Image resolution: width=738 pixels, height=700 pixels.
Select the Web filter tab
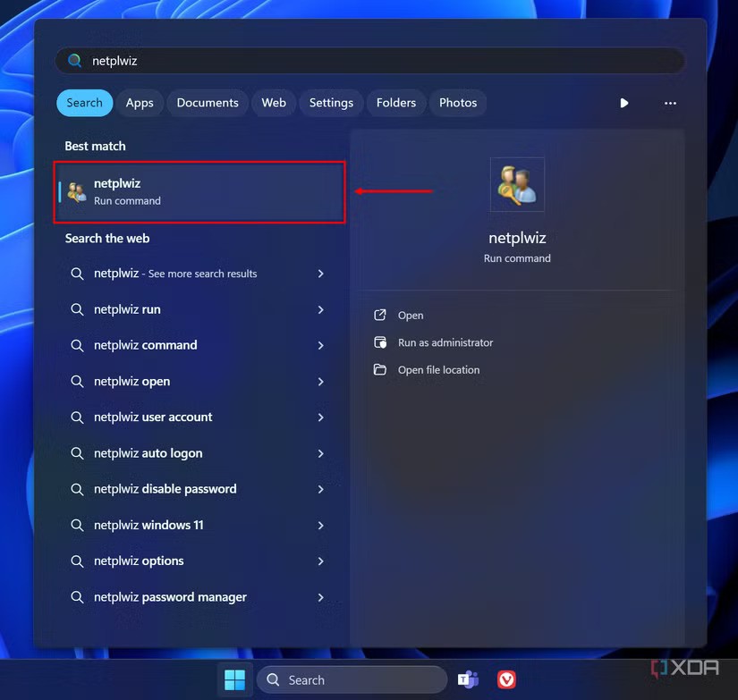click(x=274, y=103)
